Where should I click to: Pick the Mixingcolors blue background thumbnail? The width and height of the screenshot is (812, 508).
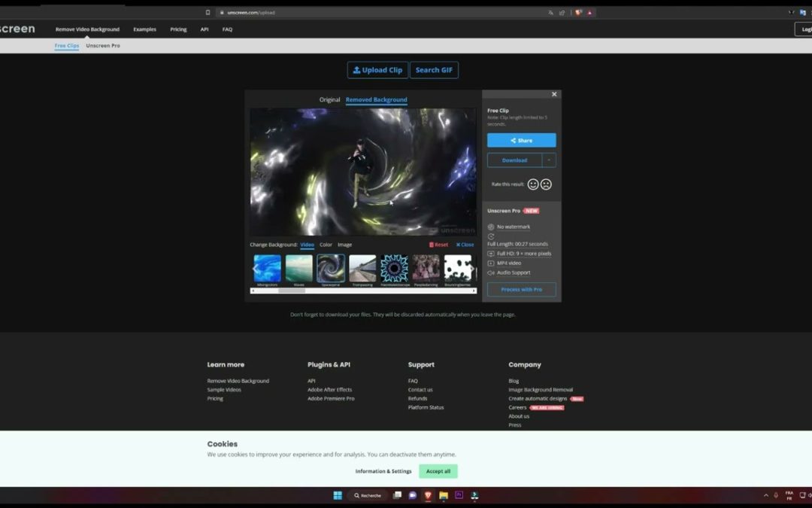tap(267, 269)
